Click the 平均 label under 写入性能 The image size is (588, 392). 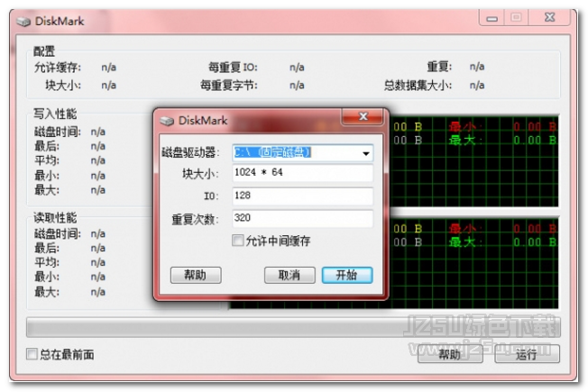tap(47, 160)
